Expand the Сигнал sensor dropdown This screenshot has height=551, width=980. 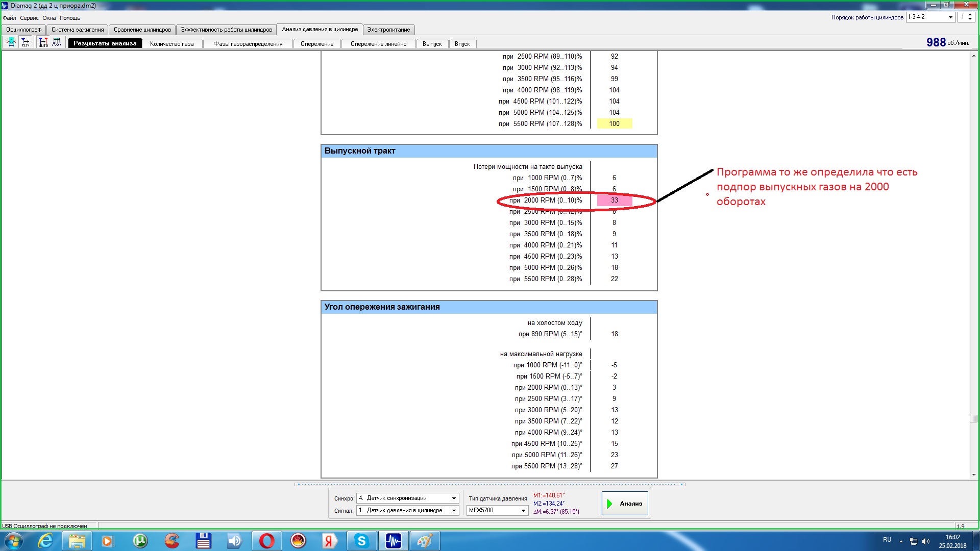[x=454, y=510]
